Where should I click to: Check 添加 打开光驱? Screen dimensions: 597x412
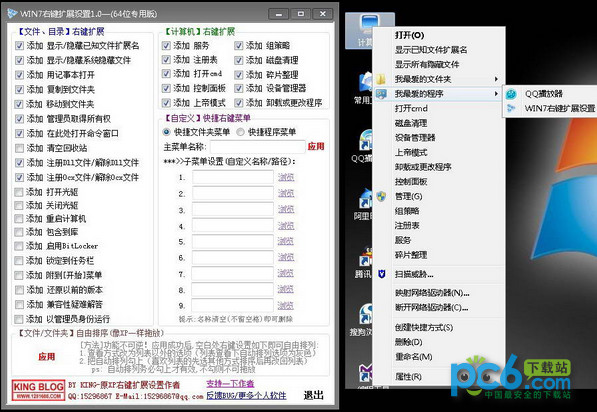pyautogui.click(x=19, y=192)
